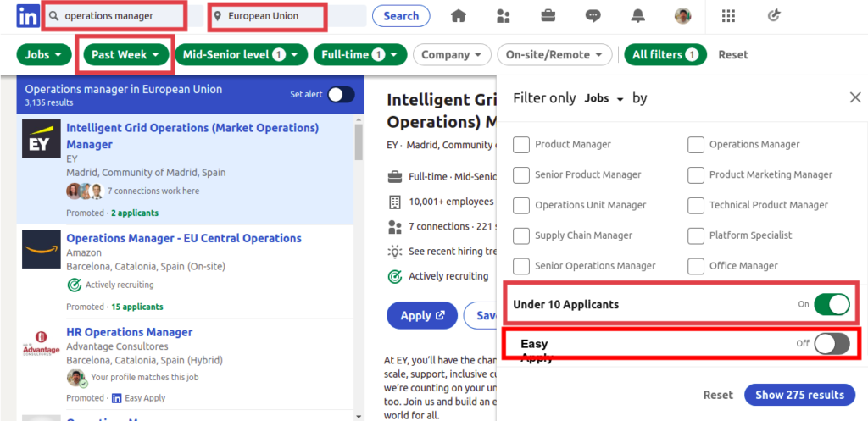Click the EY company logo
The width and height of the screenshot is (868, 421).
(42, 139)
